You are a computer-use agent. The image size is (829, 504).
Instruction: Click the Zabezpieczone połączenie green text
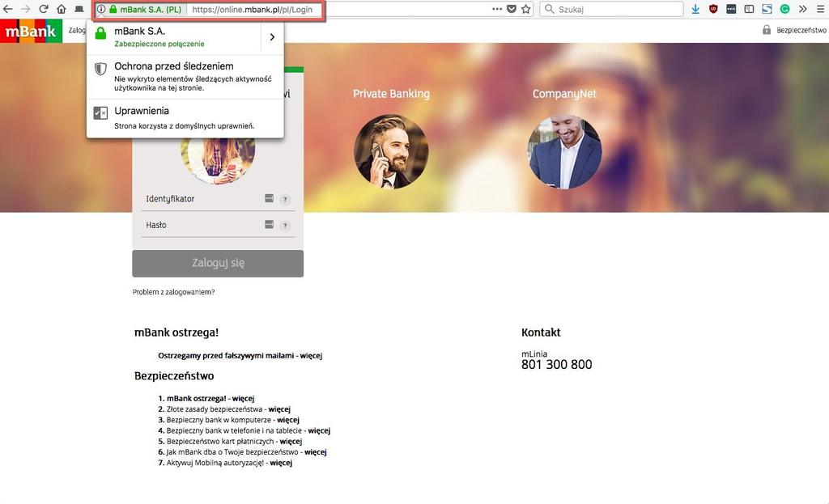[159, 44]
